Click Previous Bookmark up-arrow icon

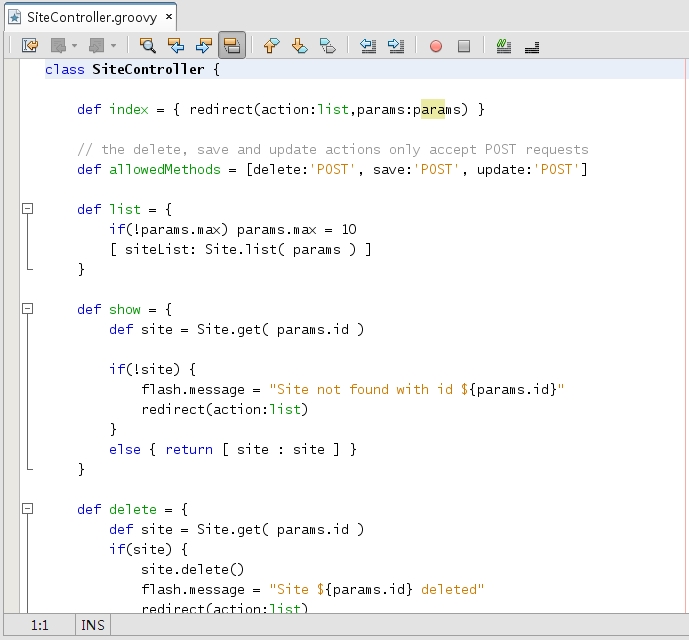click(272, 45)
